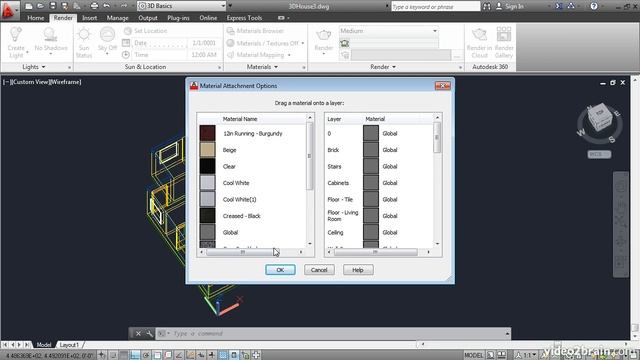Click the Plot printer icon
Viewport: 640px width, 360px height.
tap(94, 6)
